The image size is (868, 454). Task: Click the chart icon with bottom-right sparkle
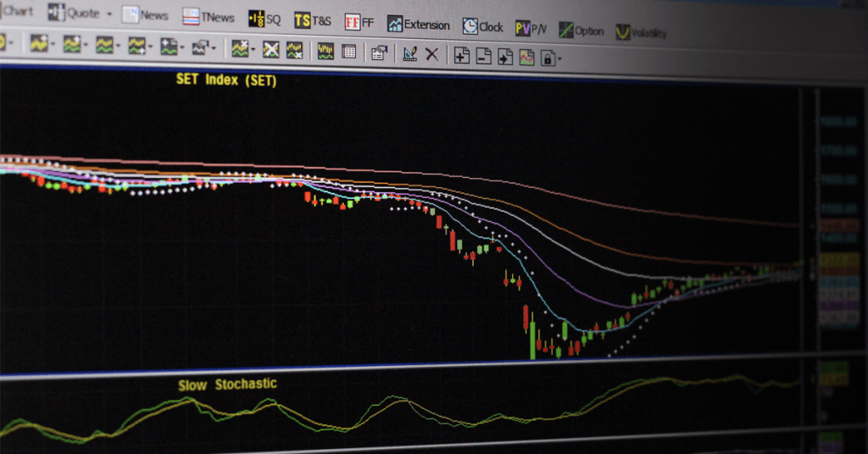pyautogui.click(x=136, y=46)
